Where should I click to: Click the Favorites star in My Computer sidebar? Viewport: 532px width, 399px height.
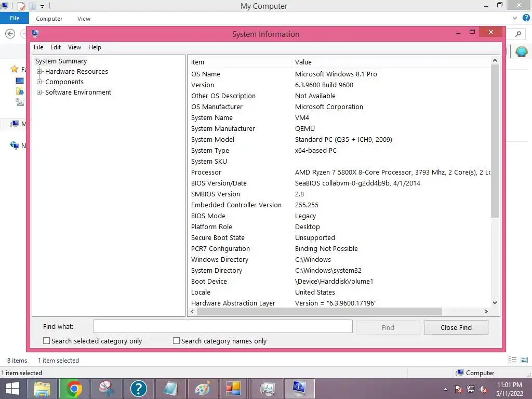(x=14, y=69)
